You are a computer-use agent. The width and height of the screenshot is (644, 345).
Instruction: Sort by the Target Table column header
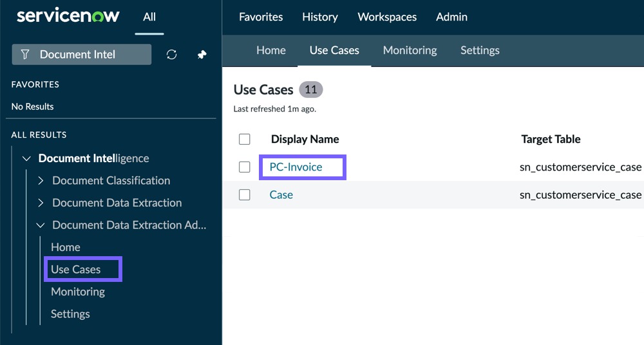tap(551, 139)
